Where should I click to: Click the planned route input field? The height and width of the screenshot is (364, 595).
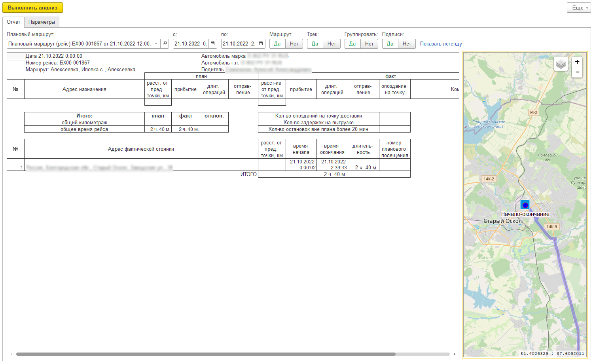tap(79, 44)
